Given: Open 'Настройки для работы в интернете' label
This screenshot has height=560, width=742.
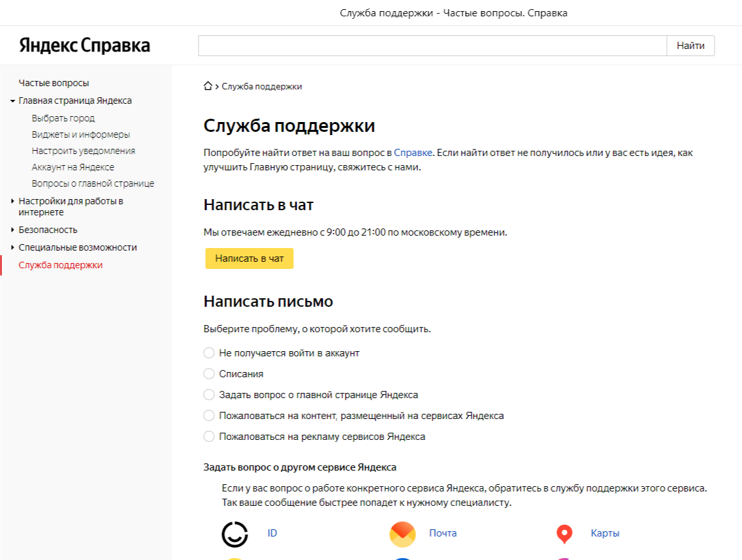Looking at the screenshot, I should pos(71,207).
